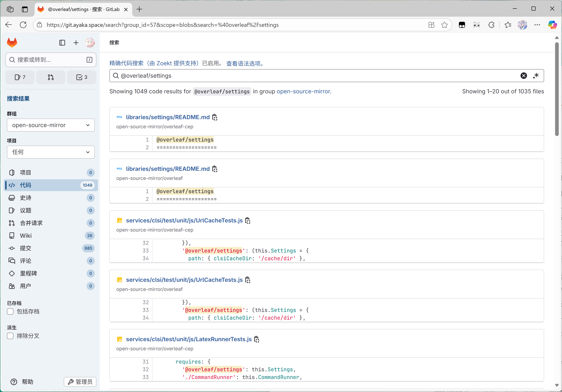Viewport: 562px width, 392px height.
Task: Open the create new plus menu
Action: pos(76,43)
